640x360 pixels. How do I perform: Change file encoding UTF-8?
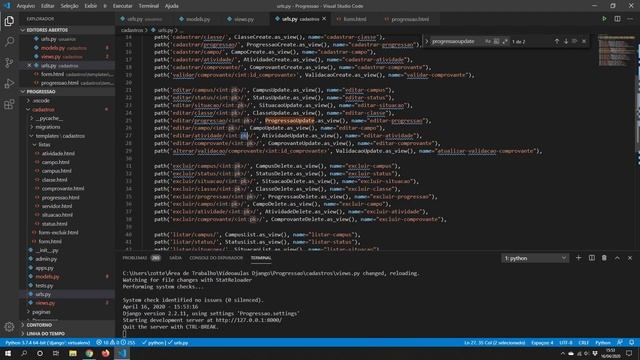566,342
